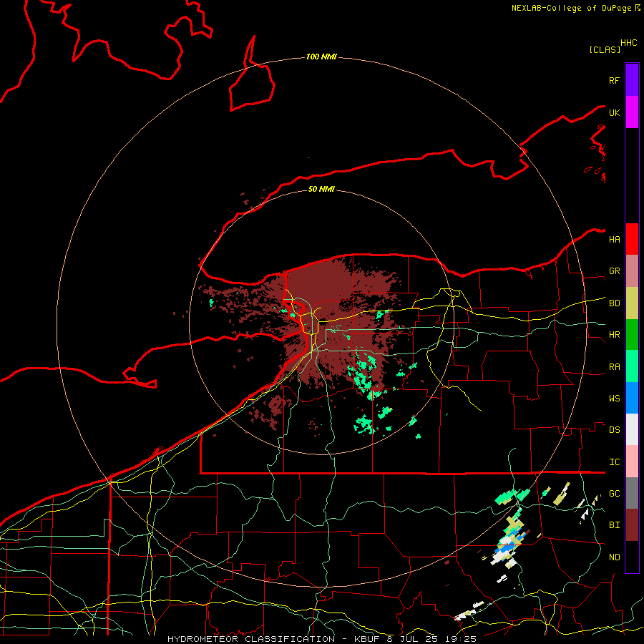This screenshot has width=644, height=644.
Task: Click the '[CLAS]' legend header
Action: 605,49
